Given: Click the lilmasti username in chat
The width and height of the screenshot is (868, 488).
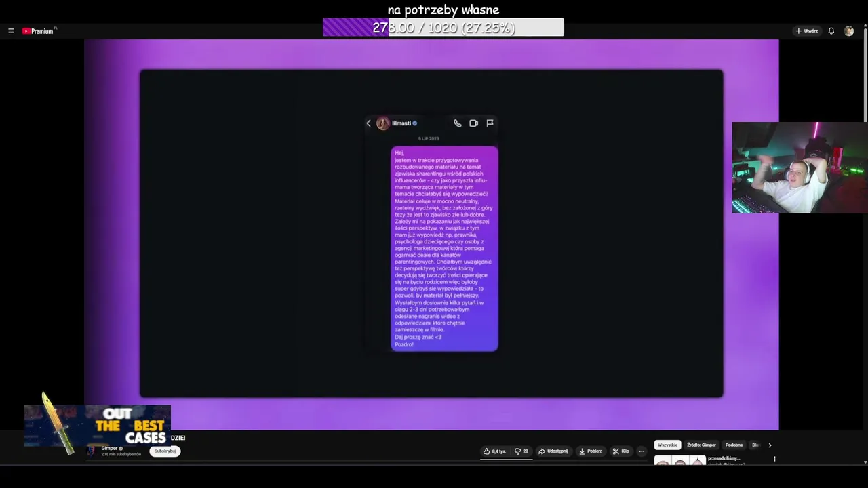Looking at the screenshot, I should 401,123.
